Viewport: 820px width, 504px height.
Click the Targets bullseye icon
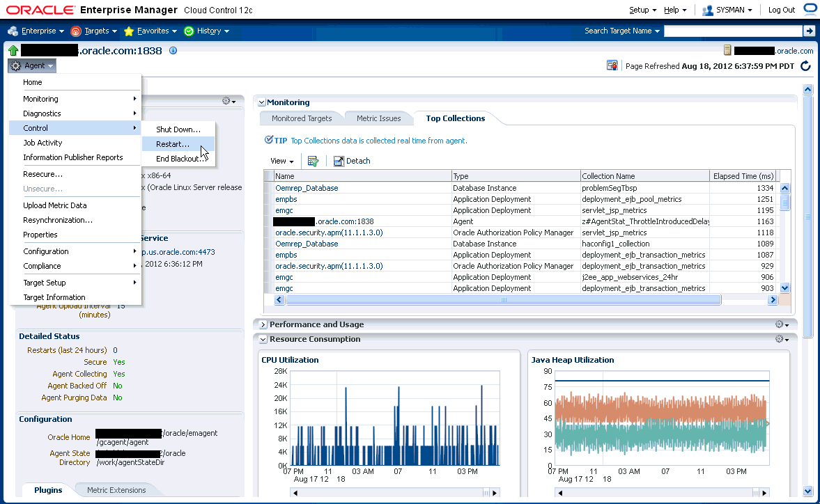click(76, 31)
